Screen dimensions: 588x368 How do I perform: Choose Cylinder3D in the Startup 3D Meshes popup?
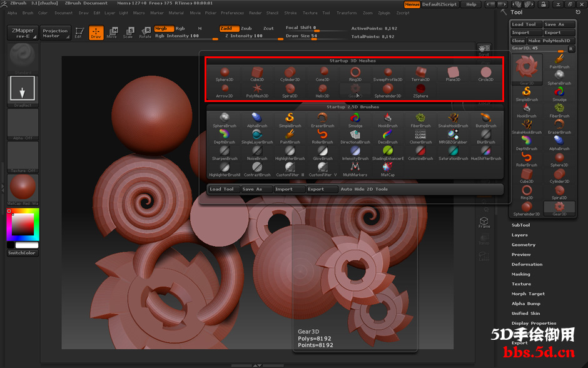coord(290,74)
